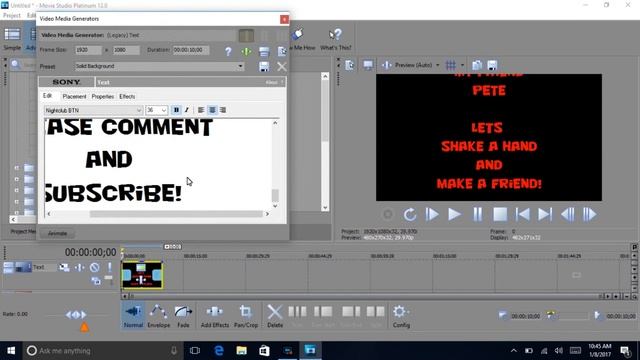640x360 pixels.
Task: Click the Duration time field
Action: click(191, 50)
